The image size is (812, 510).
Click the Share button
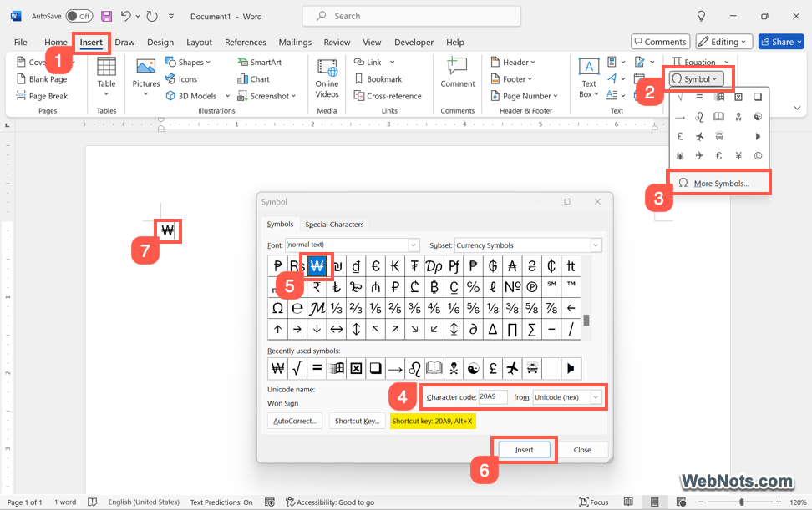[781, 42]
